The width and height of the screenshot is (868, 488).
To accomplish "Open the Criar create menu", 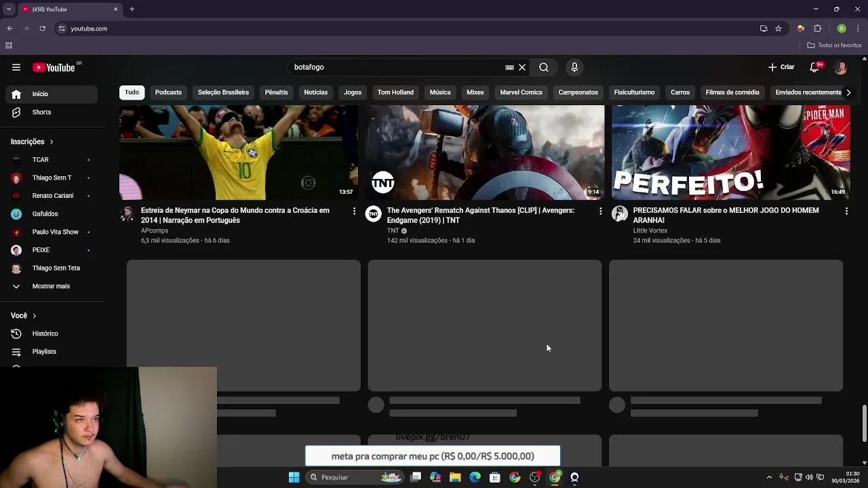I will pyautogui.click(x=781, y=67).
